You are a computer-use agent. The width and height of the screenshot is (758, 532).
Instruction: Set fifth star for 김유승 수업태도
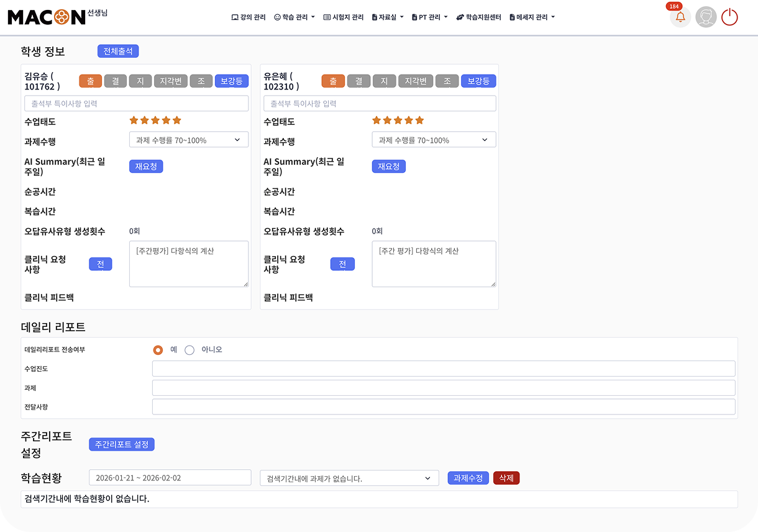pyautogui.click(x=176, y=121)
